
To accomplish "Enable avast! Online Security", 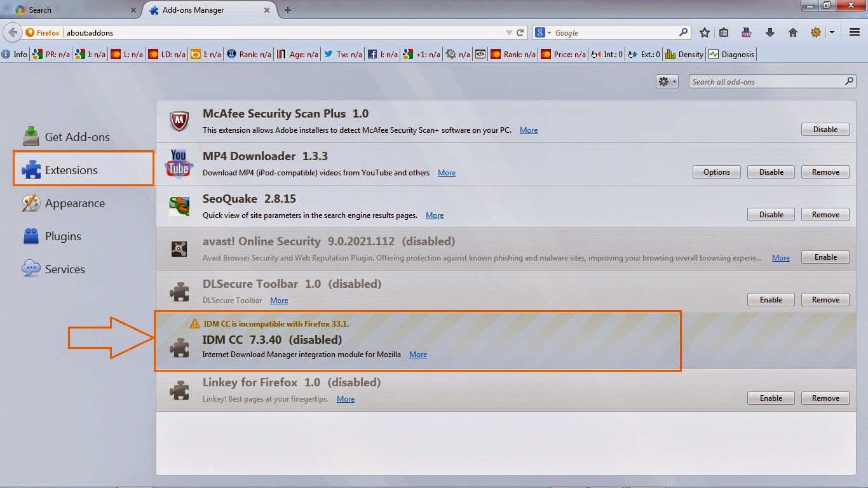I will pyautogui.click(x=825, y=257).
